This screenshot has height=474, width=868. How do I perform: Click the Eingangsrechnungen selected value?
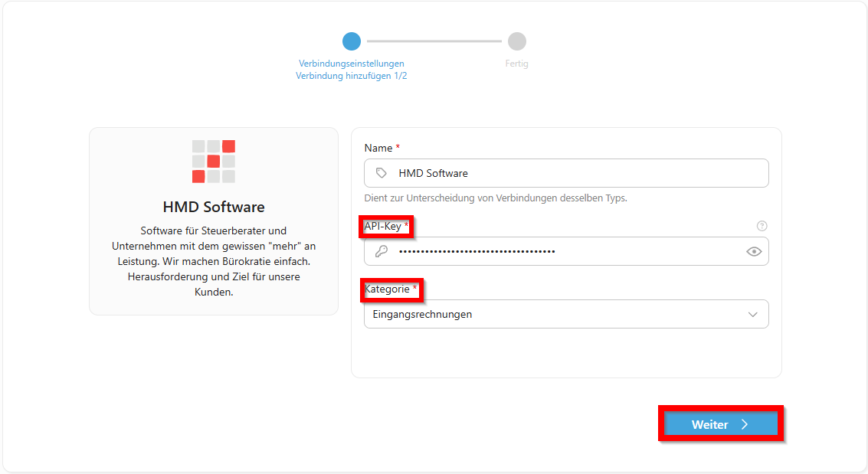[x=422, y=314]
